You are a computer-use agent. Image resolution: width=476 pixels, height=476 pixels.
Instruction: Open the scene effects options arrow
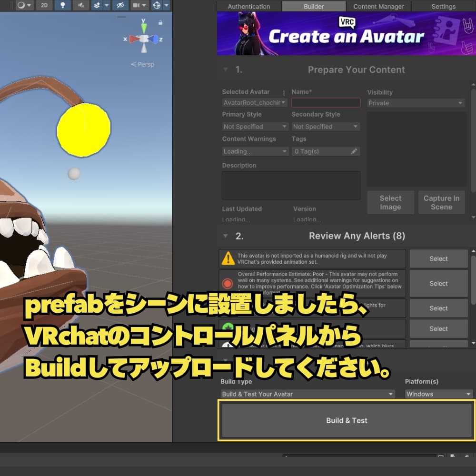point(107,5)
